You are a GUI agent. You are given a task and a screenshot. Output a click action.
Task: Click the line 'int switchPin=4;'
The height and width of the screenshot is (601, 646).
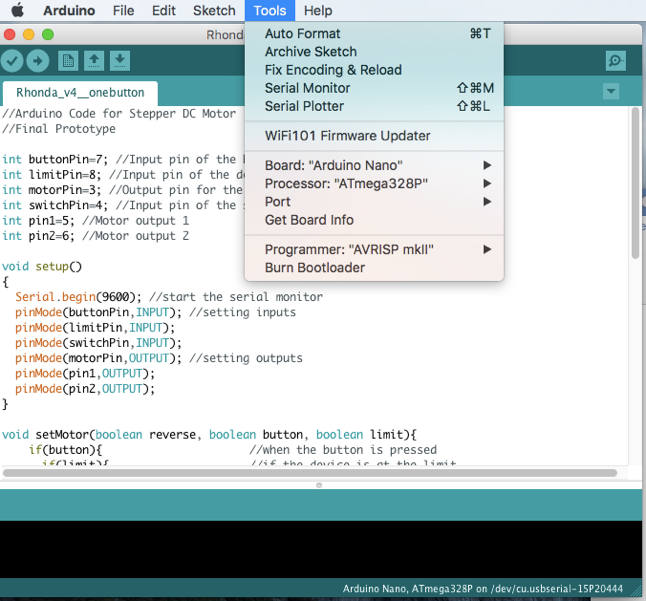[123, 205]
